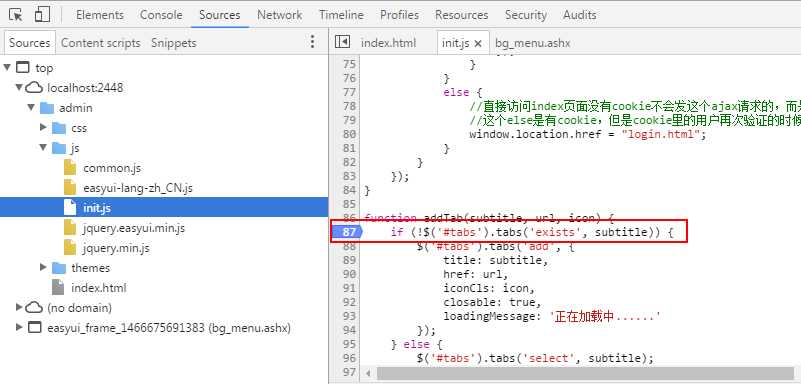Select jquery.min.js in file tree

[116, 248]
